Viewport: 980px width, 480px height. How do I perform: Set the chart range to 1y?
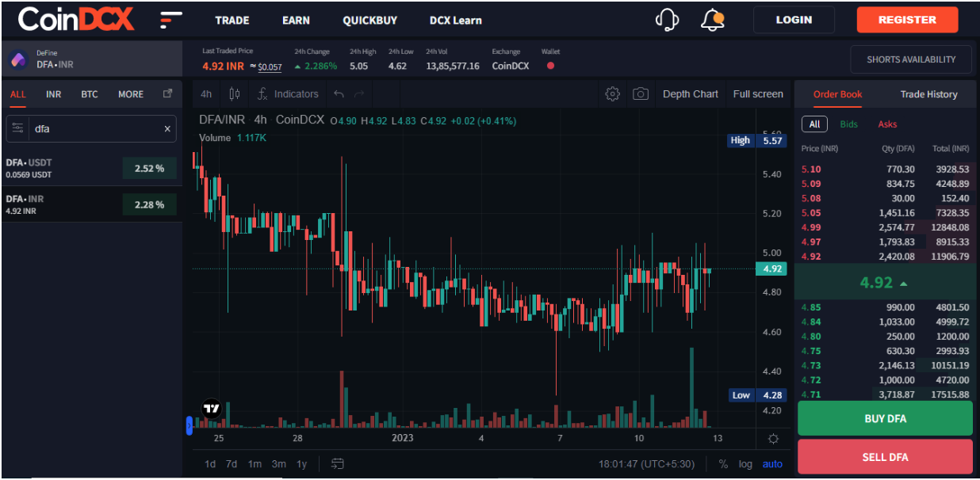301,463
